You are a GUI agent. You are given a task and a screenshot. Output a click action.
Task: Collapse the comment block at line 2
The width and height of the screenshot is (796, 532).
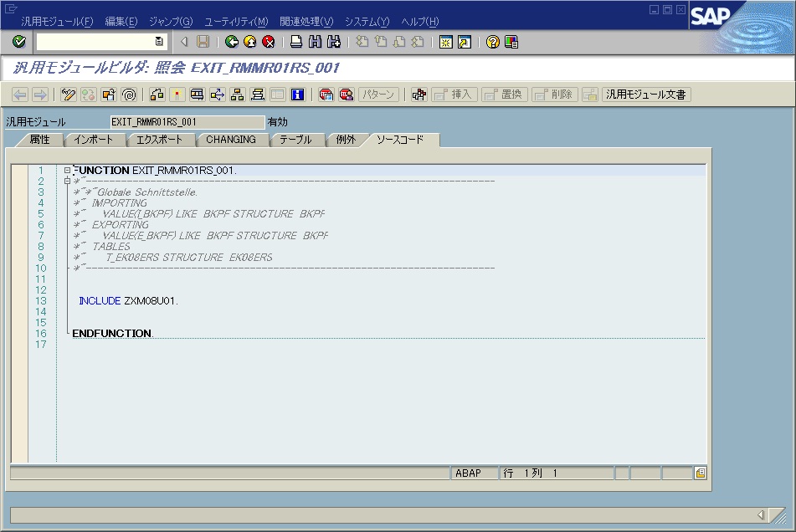coord(67,181)
